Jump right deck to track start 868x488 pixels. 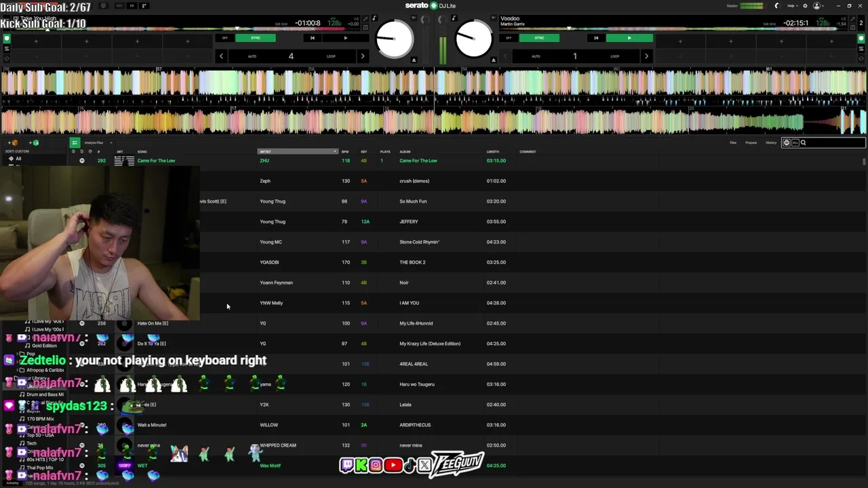click(596, 38)
